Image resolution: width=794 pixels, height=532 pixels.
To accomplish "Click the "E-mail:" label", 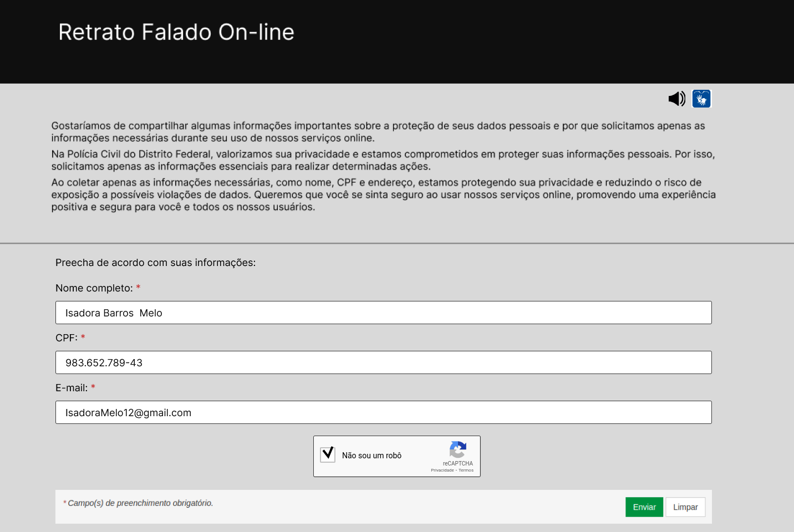I will tap(72, 388).
